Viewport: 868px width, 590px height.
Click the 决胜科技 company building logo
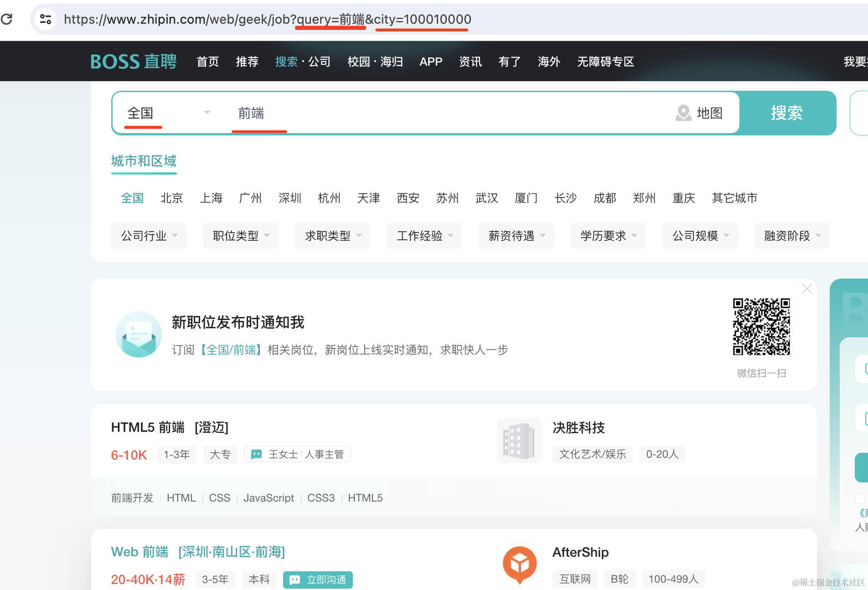tap(519, 440)
